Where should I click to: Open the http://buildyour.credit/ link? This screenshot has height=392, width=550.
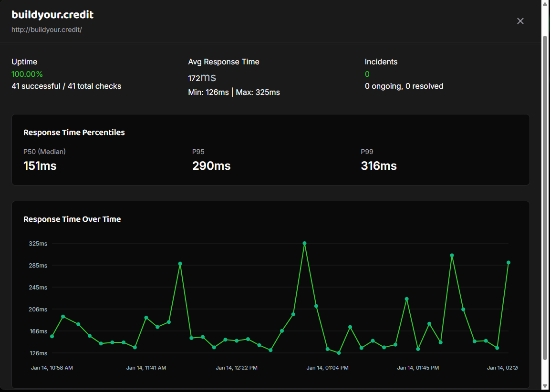click(47, 30)
